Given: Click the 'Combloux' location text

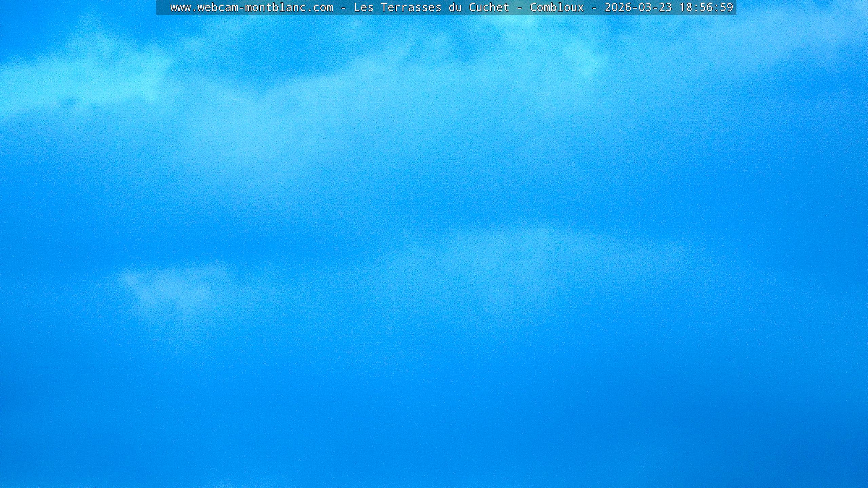Looking at the screenshot, I should tap(557, 7).
